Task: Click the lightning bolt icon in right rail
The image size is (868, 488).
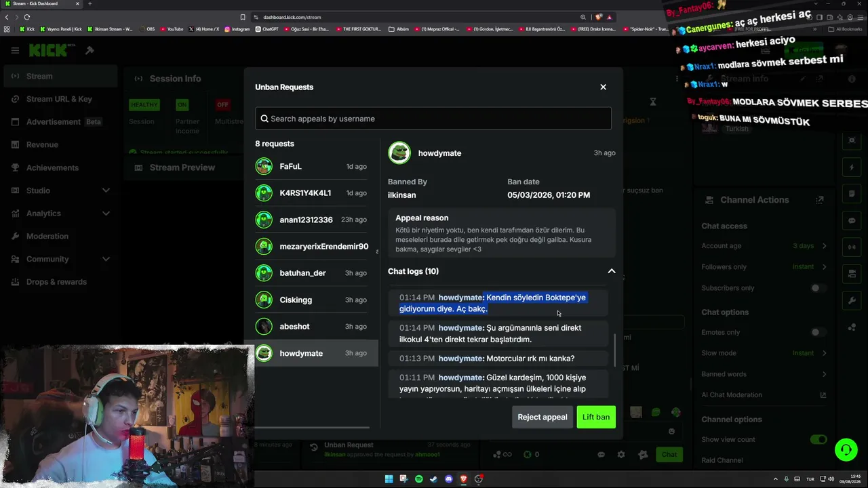Action: (x=852, y=167)
